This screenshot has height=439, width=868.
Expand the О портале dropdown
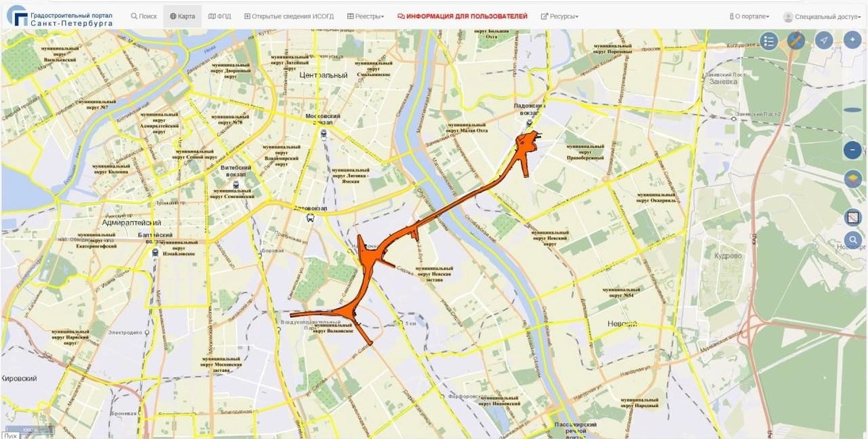749,16
